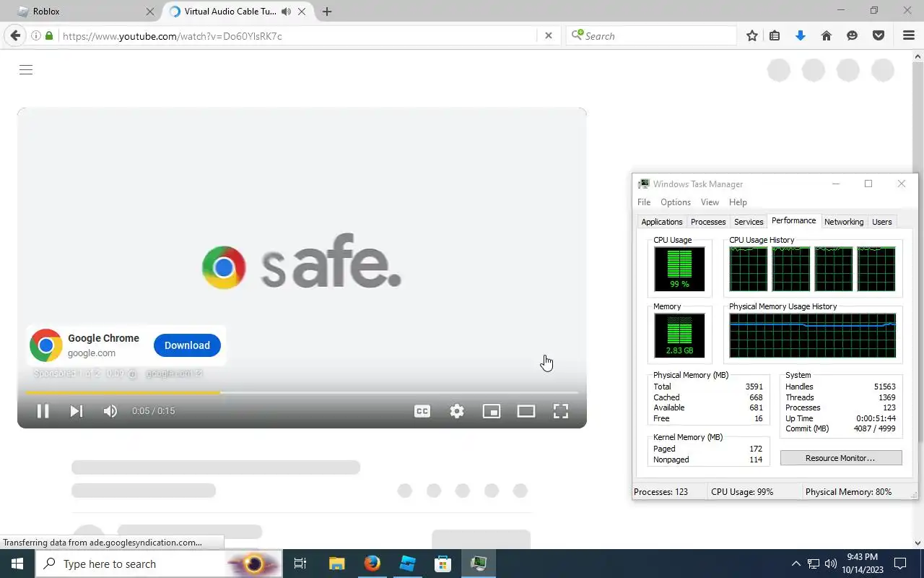Mute the video volume

click(110, 411)
